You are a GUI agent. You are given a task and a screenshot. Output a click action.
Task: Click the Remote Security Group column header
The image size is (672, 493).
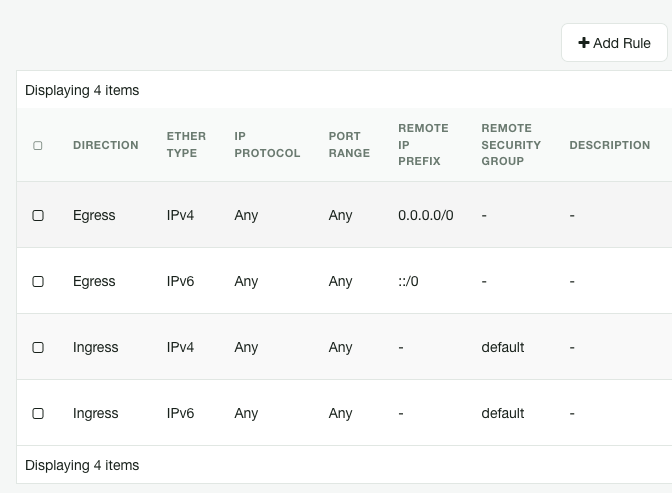511,145
